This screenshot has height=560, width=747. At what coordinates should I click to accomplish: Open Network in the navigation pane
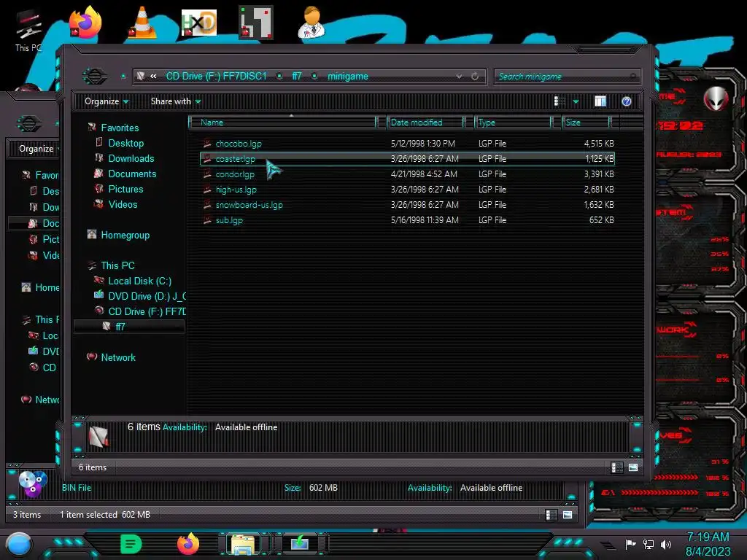click(117, 357)
